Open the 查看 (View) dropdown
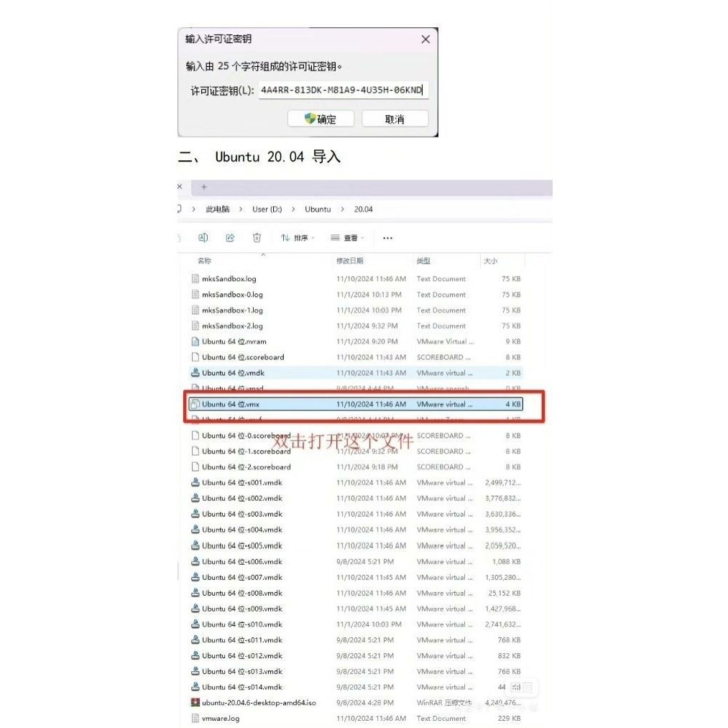Screen dimensions: 728x728 [348, 237]
